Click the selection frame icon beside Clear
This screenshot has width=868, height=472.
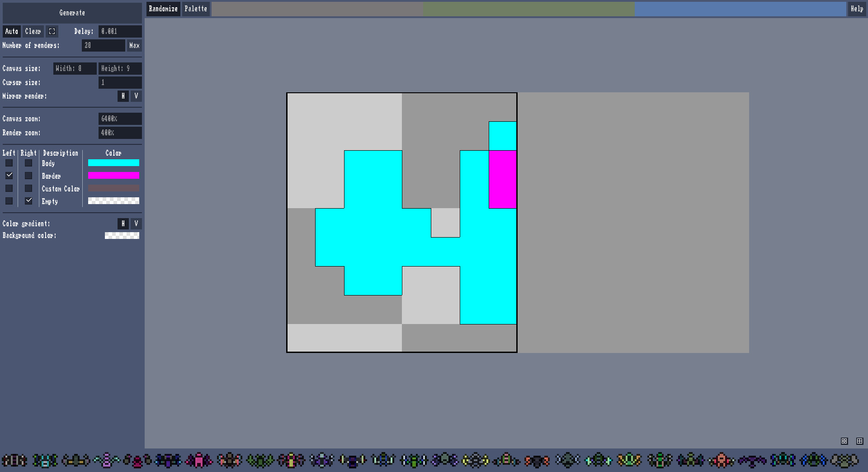(x=52, y=31)
